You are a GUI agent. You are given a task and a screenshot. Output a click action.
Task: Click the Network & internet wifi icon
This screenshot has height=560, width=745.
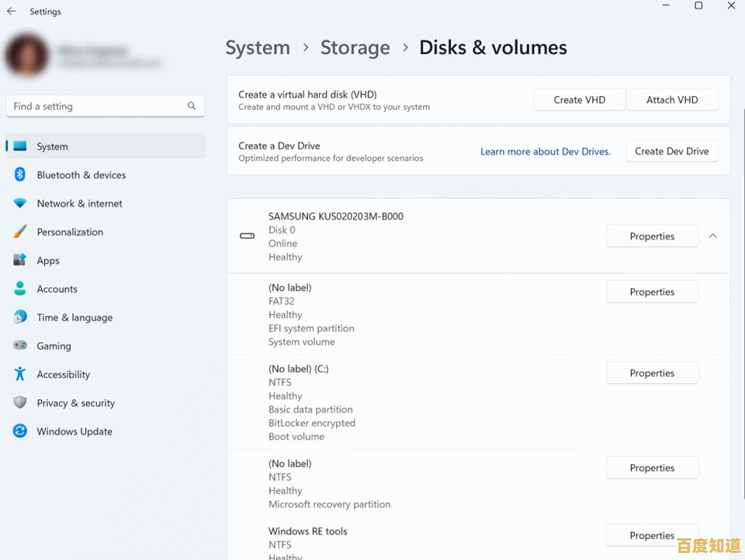20,203
